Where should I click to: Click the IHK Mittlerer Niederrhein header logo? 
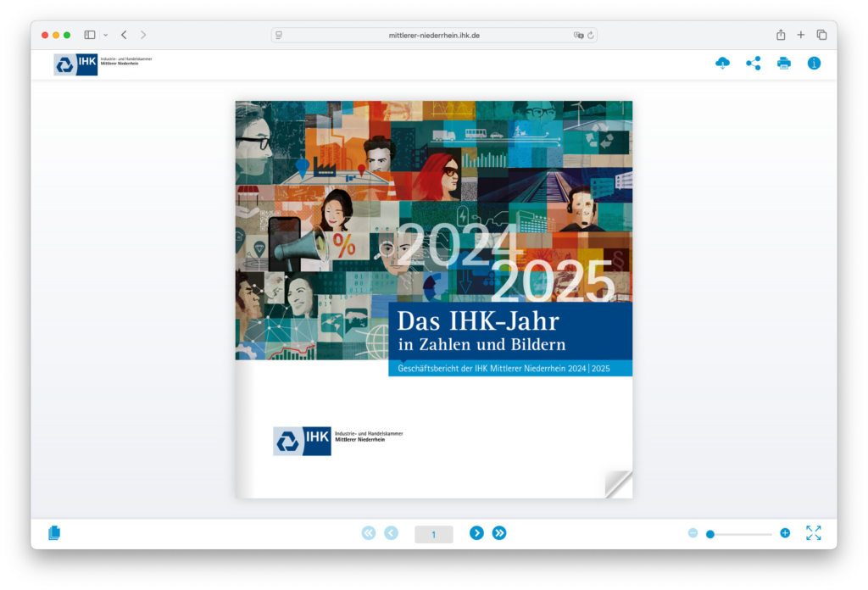[103, 64]
